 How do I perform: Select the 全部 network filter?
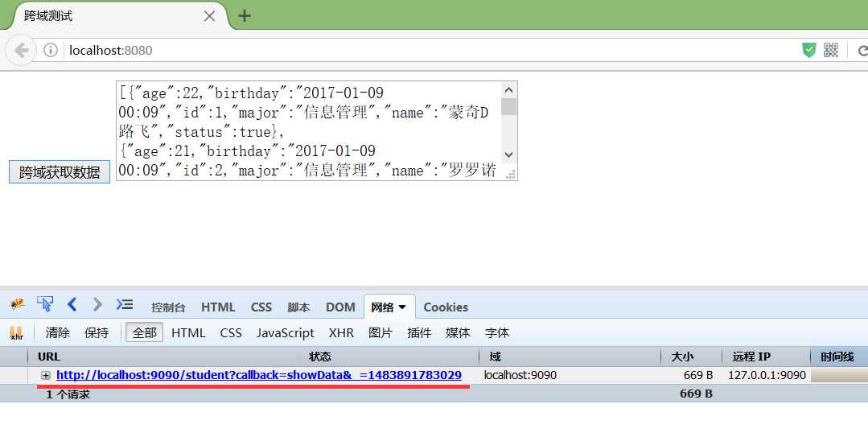(x=145, y=333)
